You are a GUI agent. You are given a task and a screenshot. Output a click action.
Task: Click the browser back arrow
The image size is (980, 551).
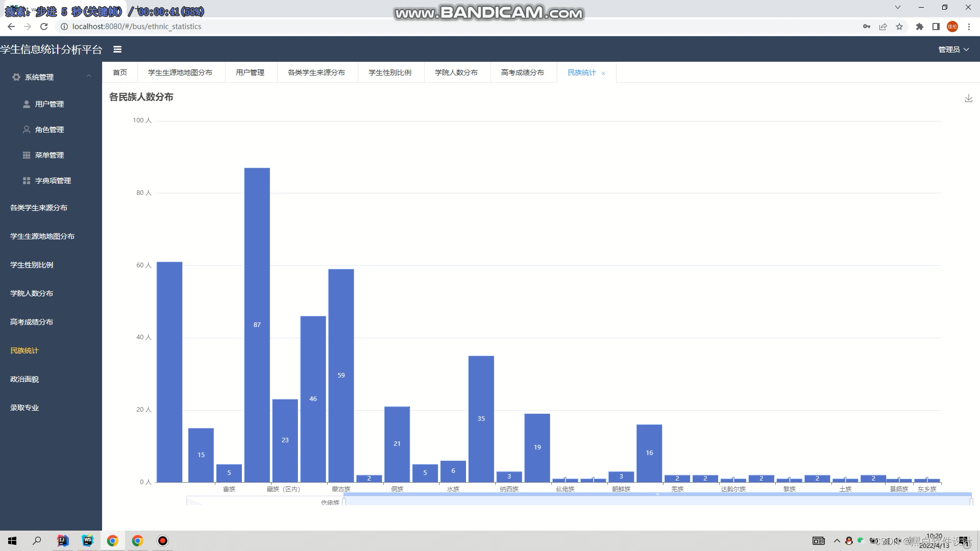(11, 27)
